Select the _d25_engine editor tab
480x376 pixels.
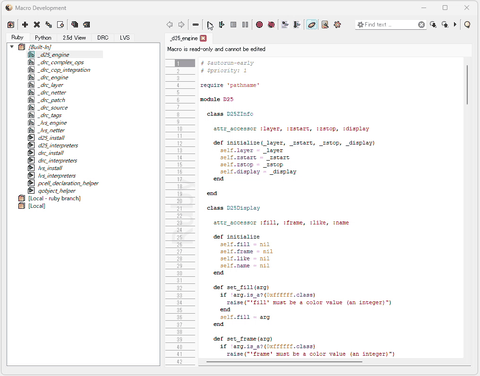[184, 38]
